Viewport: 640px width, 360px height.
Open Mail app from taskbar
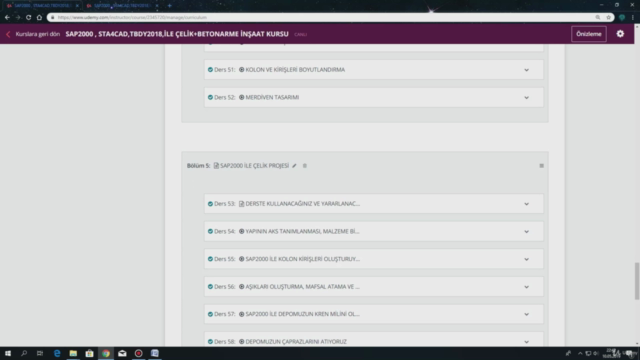coord(122,353)
